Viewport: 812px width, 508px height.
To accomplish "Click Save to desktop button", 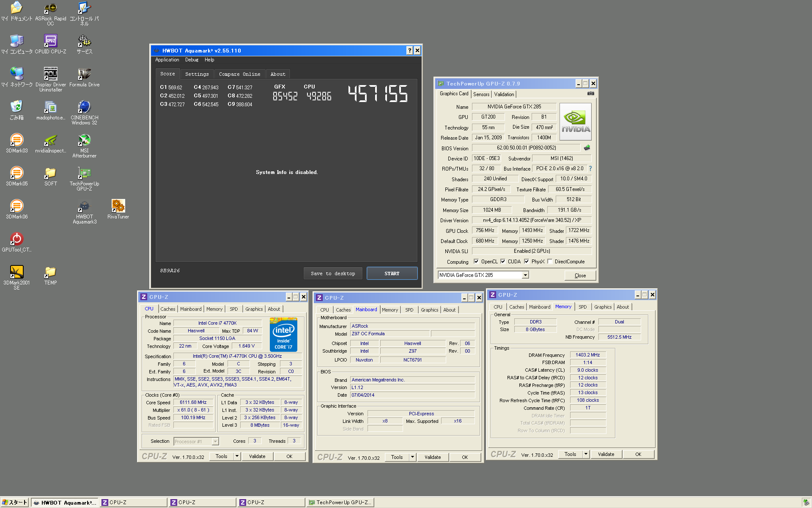I will pyautogui.click(x=333, y=273).
